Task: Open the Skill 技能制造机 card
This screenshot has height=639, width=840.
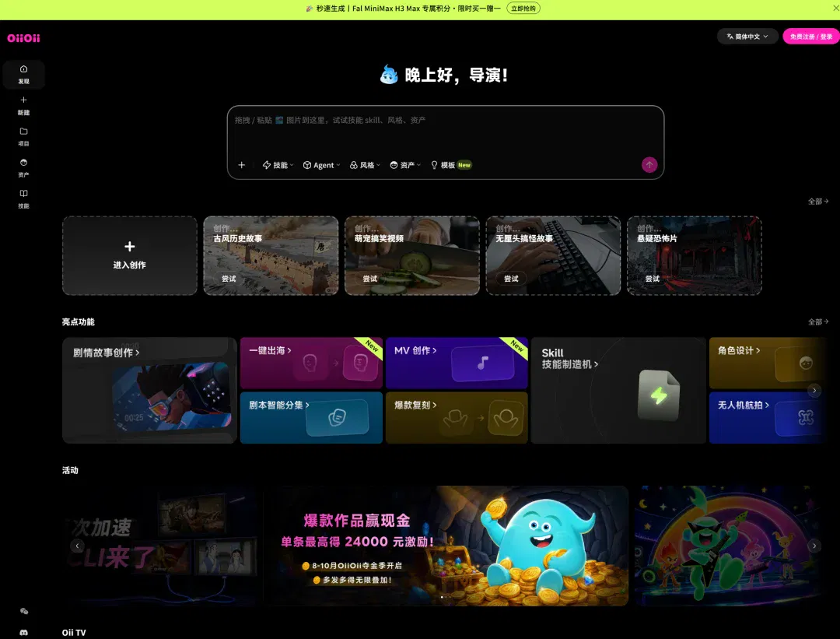Action: [x=618, y=390]
